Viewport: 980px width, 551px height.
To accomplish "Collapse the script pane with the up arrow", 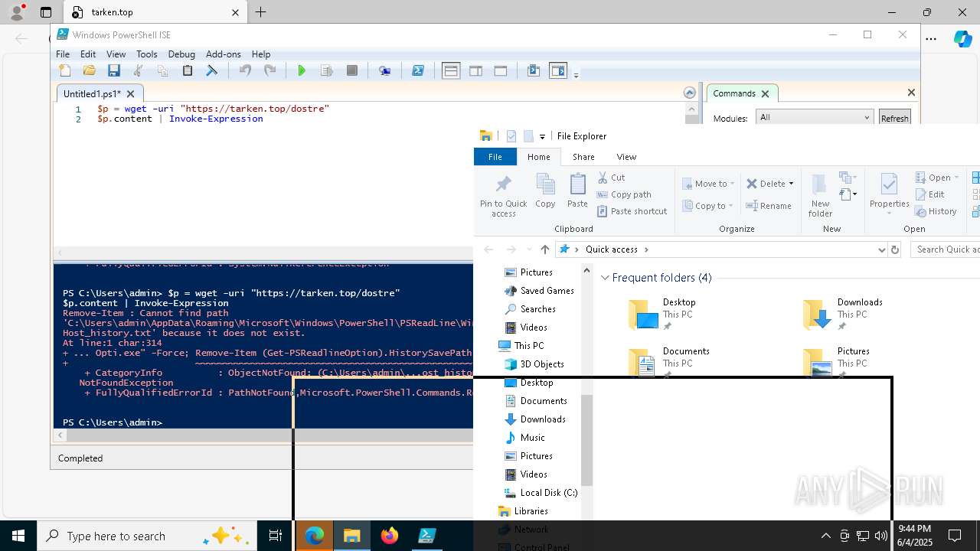I will (x=690, y=93).
